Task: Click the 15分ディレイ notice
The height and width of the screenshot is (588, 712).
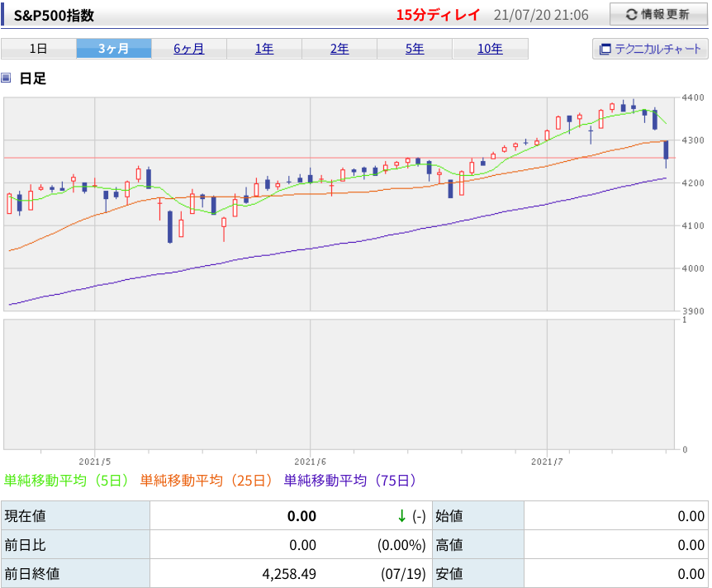Action: [x=438, y=15]
